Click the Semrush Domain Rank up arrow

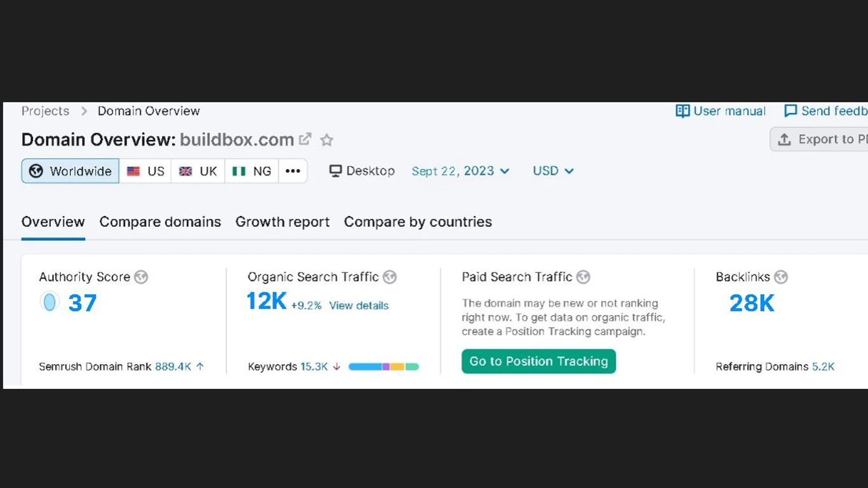pyautogui.click(x=200, y=367)
